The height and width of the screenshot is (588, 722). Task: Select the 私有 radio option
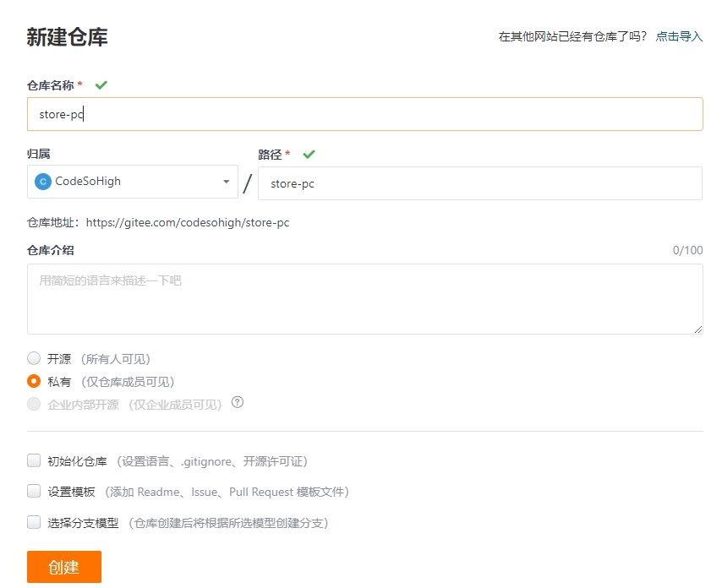34,381
